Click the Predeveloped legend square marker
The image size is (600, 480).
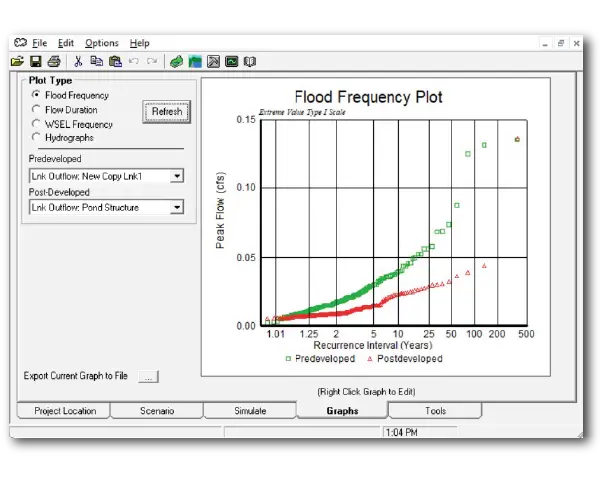pos(288,359)
